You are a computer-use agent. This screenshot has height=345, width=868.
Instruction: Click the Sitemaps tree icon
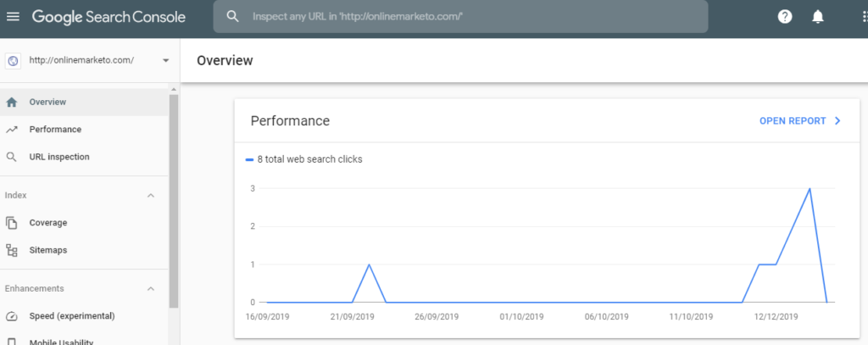(12, 250)
